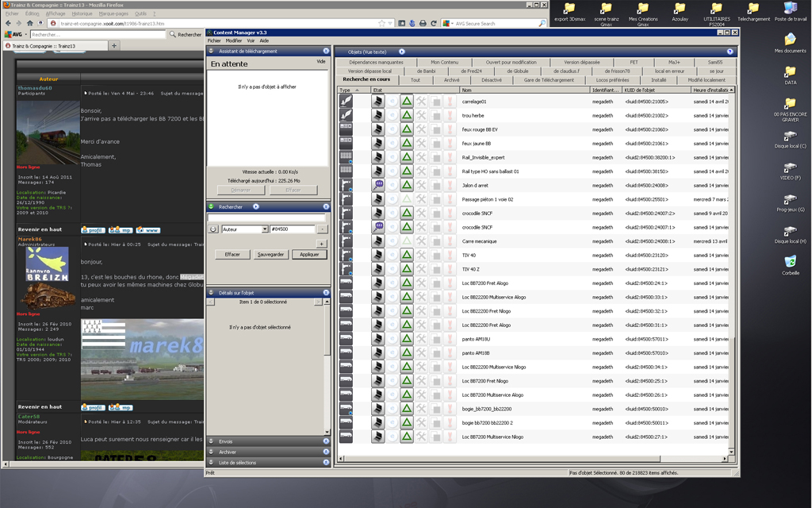Open Modifier menu in Content Manager
The image size is (812, 508).
pos(234,40)
